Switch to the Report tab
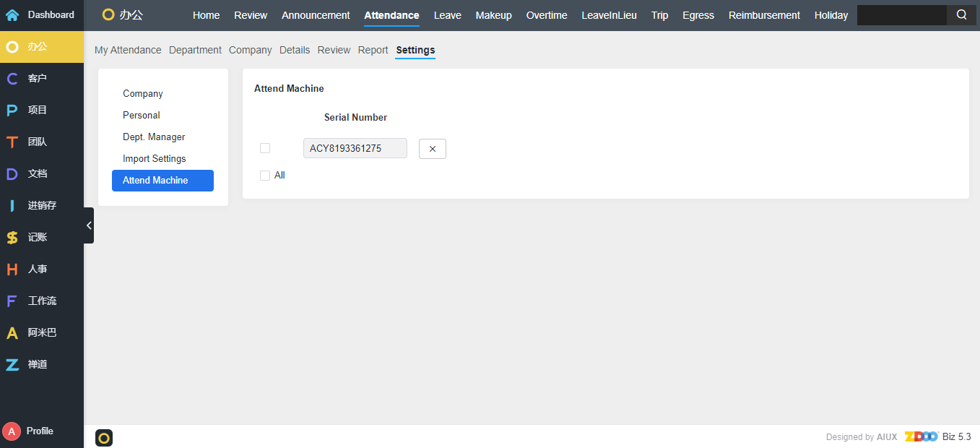The height and width of the screenshot is (448, 980). coord(373,50)
